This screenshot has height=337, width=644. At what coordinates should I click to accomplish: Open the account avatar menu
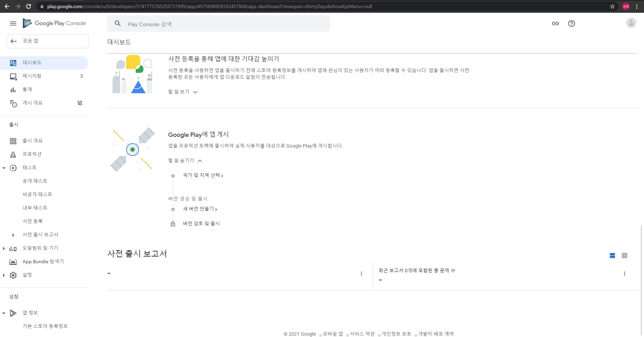coord(631,23)
